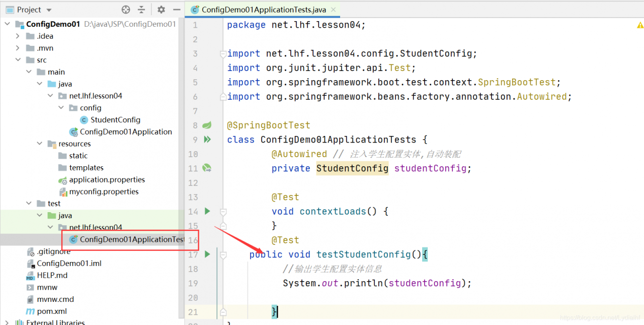Fold testStudentConfig method at line 17
644x325 pixels.
[x=223, y=255]
